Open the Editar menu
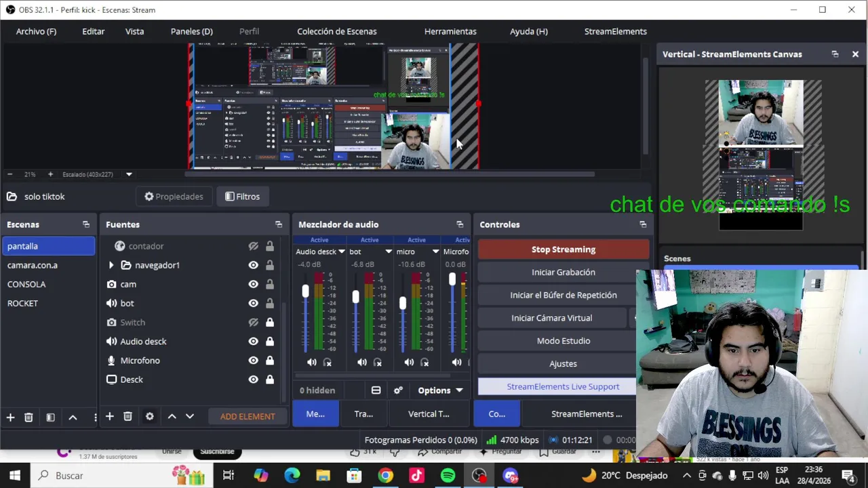Screen dimensions: 868x488 (94, 31)
